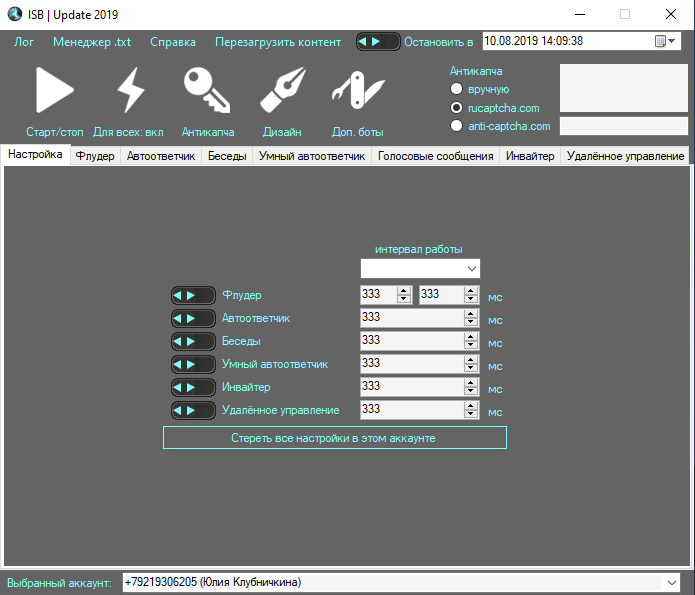Switch to the Беседы tab
The height and width of the screenshot is (595, 695).
point(227,156)
